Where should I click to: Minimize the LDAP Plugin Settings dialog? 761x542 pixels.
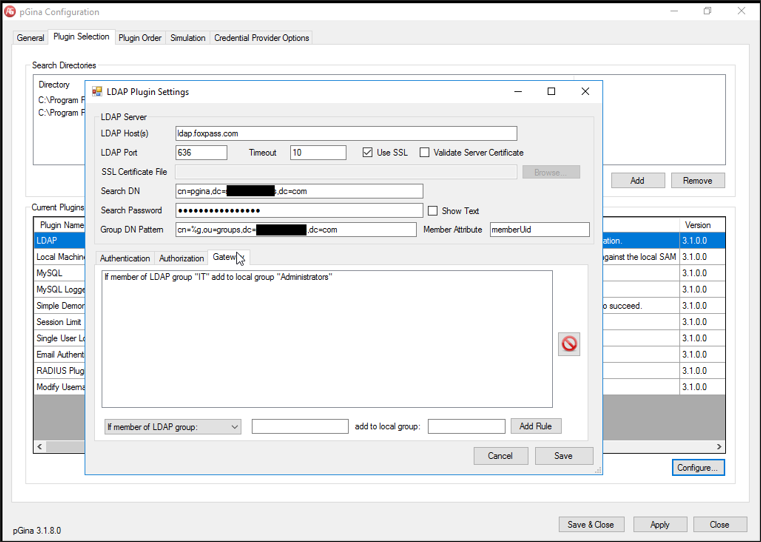pyautogui.click(x=518, y=91)
